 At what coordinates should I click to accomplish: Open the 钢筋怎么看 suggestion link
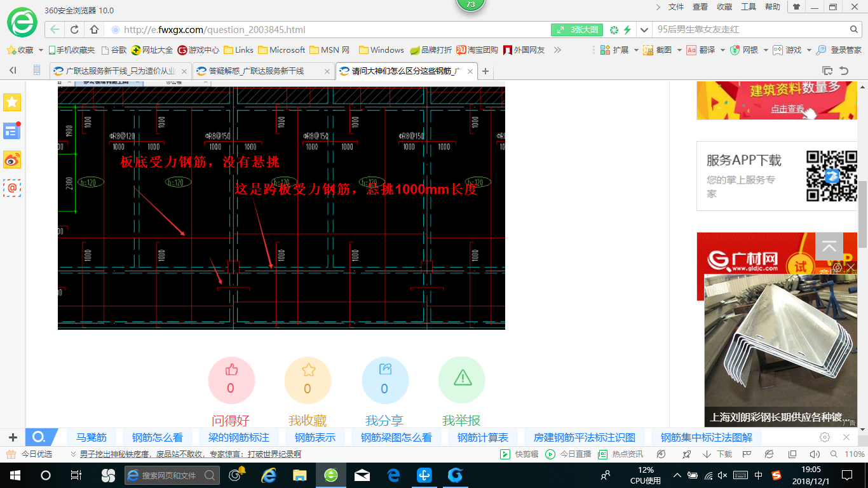(x=157, y=437)
